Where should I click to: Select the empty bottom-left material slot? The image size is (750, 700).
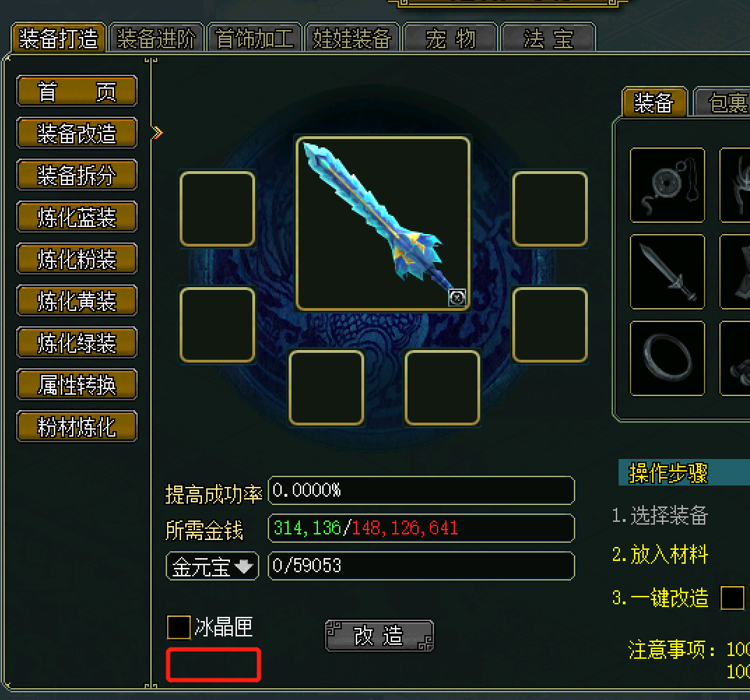point(326,387)
